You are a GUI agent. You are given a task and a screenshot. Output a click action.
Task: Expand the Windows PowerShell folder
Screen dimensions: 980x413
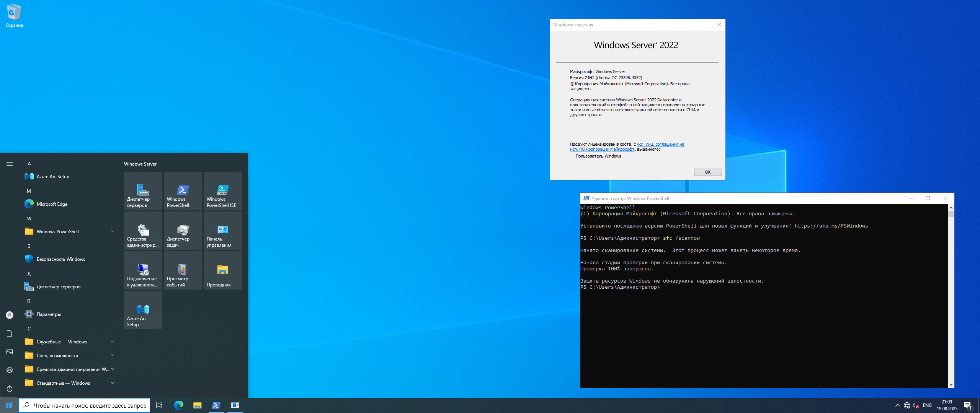(x=69, y=232)
